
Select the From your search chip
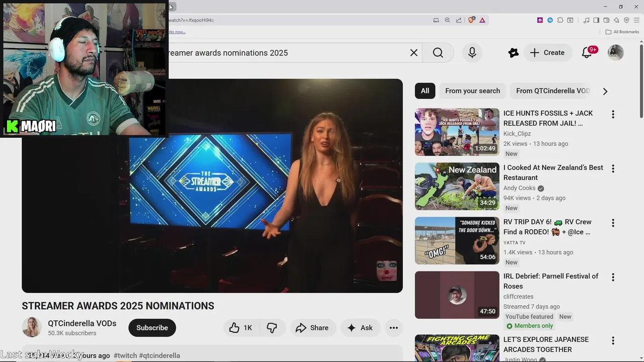point(472,91)
